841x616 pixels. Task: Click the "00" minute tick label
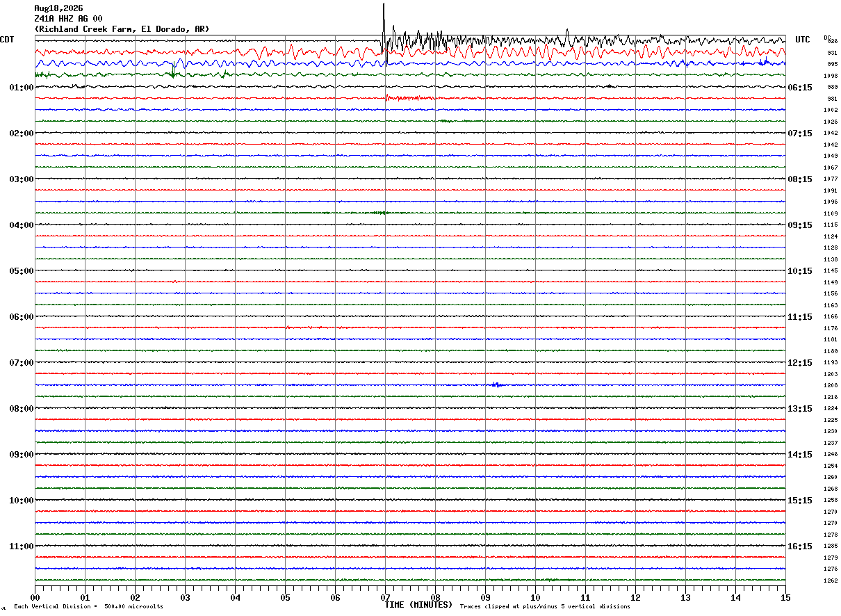35,597
